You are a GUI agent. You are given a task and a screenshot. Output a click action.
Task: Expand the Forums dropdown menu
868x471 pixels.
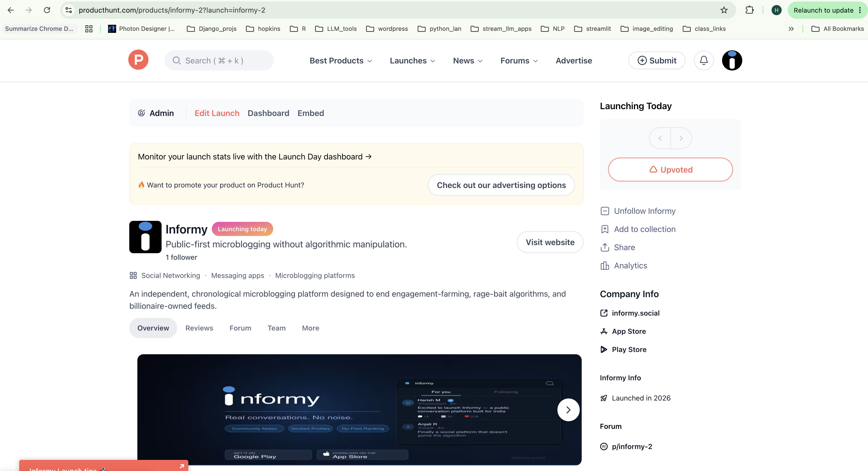pos(519,61)
